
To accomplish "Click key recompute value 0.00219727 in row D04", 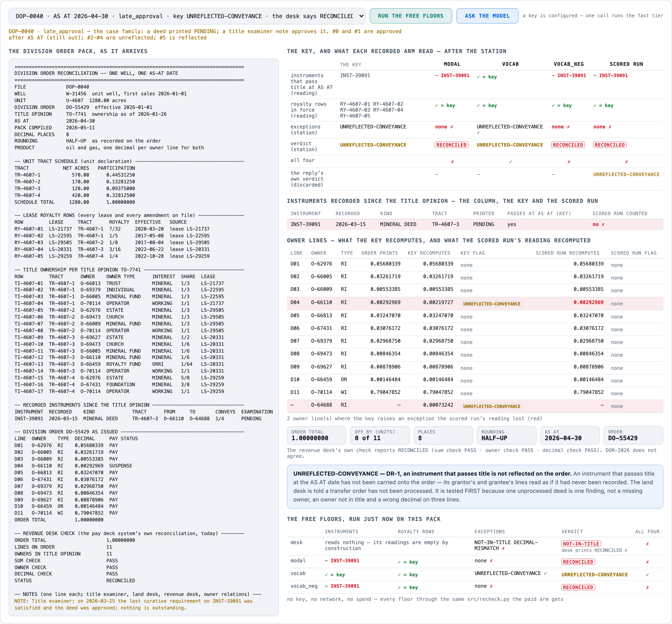I will (438, 302).
